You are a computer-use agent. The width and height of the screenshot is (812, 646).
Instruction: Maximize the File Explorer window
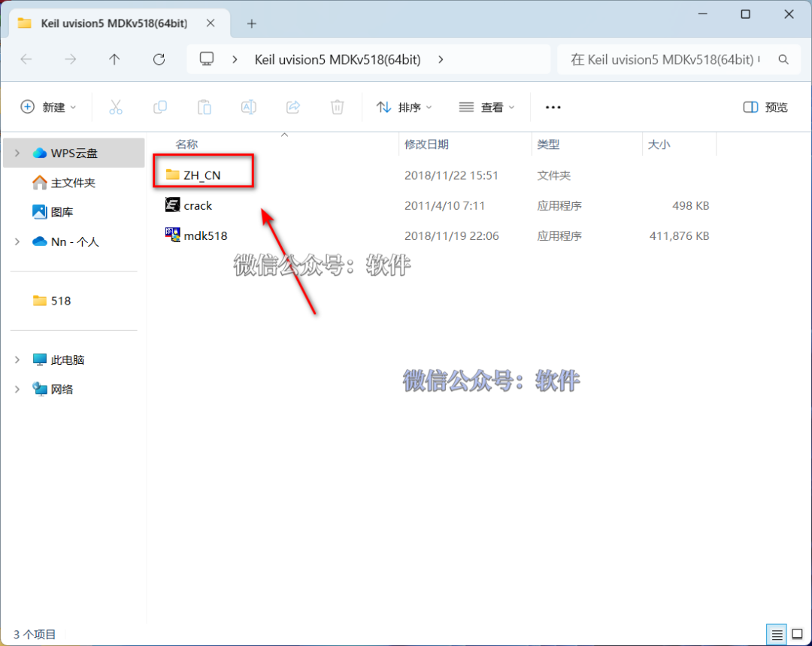745,14
